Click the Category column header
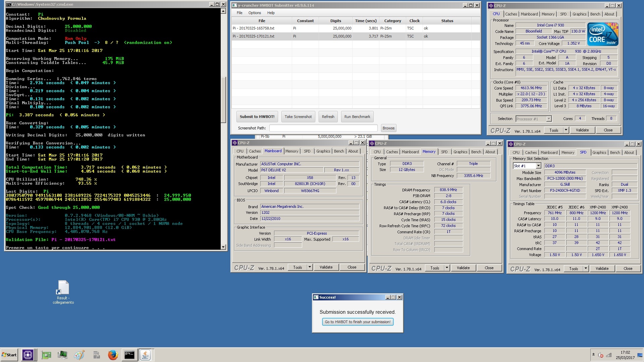Screen dimensions: 644x362 click(392, 21)
